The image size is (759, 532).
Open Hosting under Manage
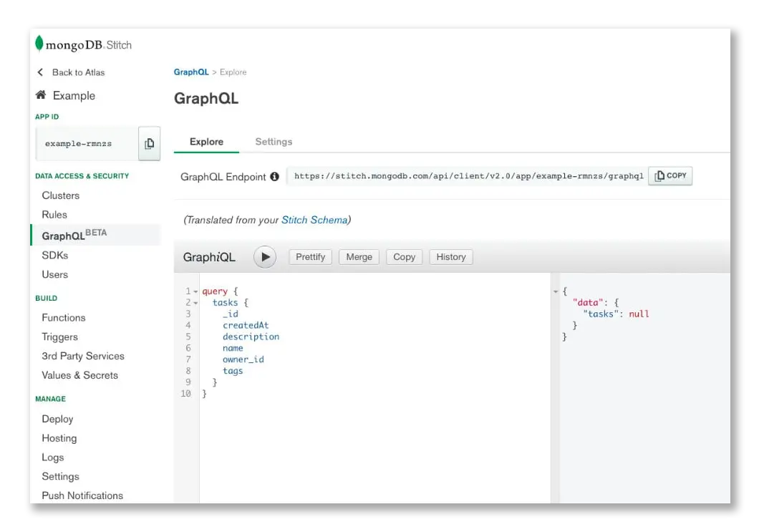[x=59, y=438]
